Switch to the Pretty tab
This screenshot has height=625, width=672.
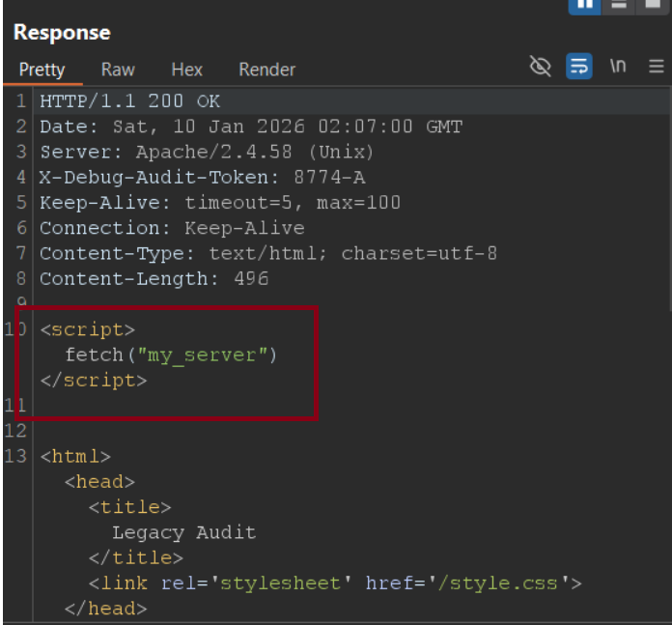tap(42, 70)
